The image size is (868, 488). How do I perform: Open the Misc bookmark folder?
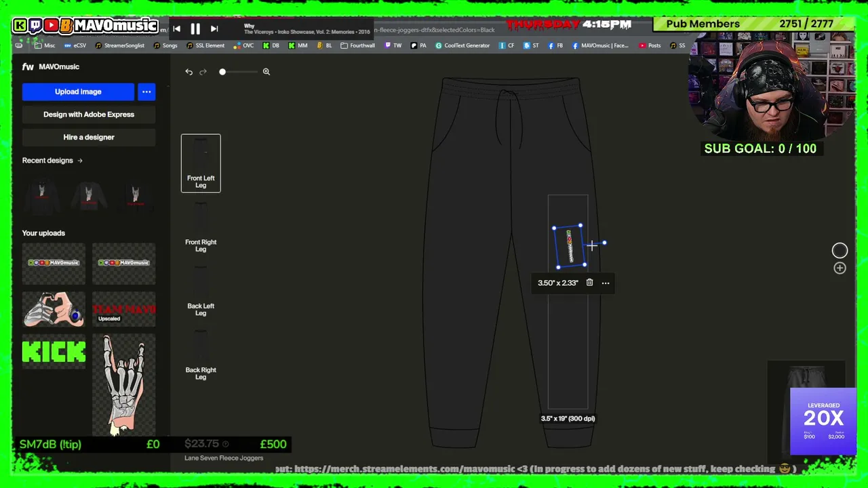coord(44,45)
